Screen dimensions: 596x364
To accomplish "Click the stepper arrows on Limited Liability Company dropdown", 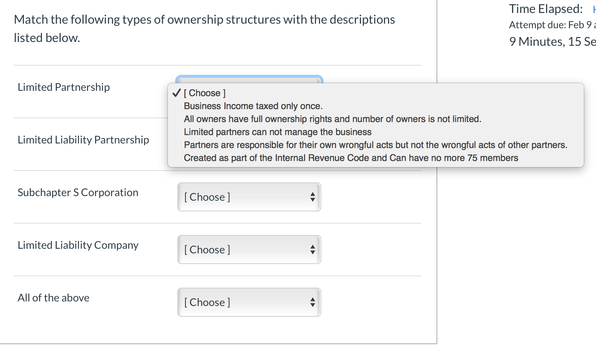I will (x=312, y=250).
